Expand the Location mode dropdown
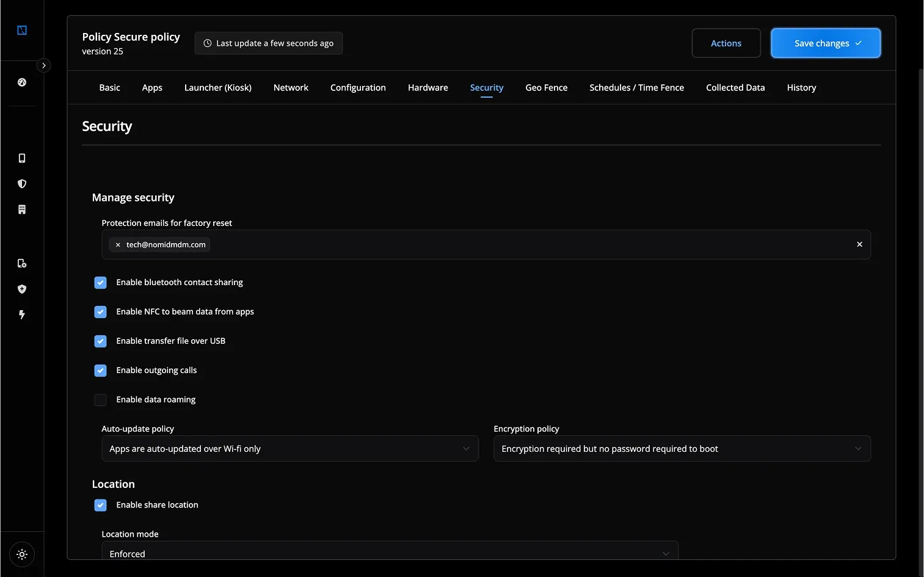This screenshot has width=924, height=577. click(x=390, y=553)
